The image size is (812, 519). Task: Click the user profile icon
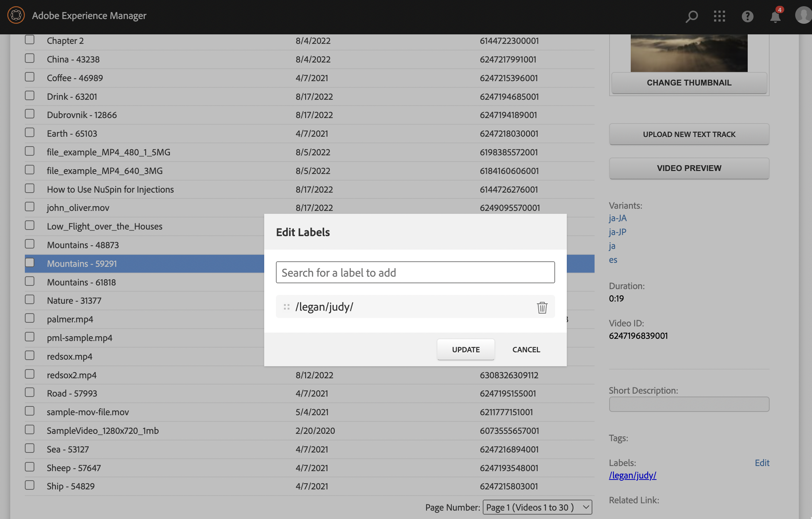tap(802, 15)
